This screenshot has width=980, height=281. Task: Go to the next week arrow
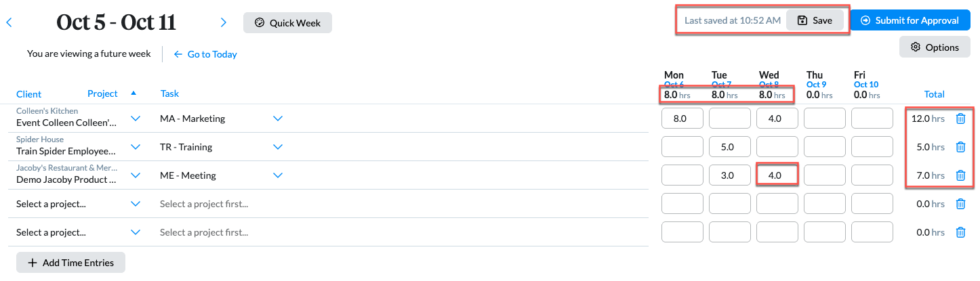pyautogui.click(x=224, y=23)
